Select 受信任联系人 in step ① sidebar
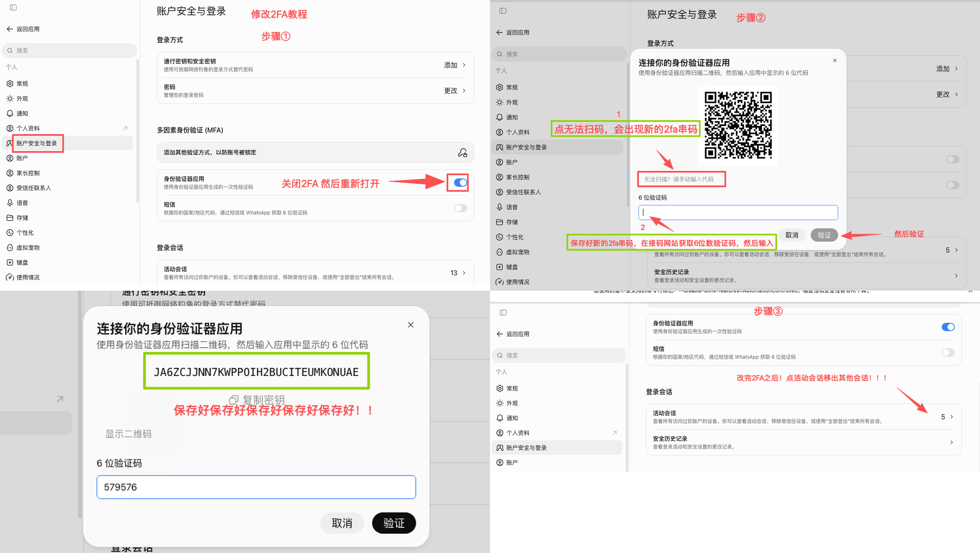Screen dimensions: 980x553 [68, 188]
